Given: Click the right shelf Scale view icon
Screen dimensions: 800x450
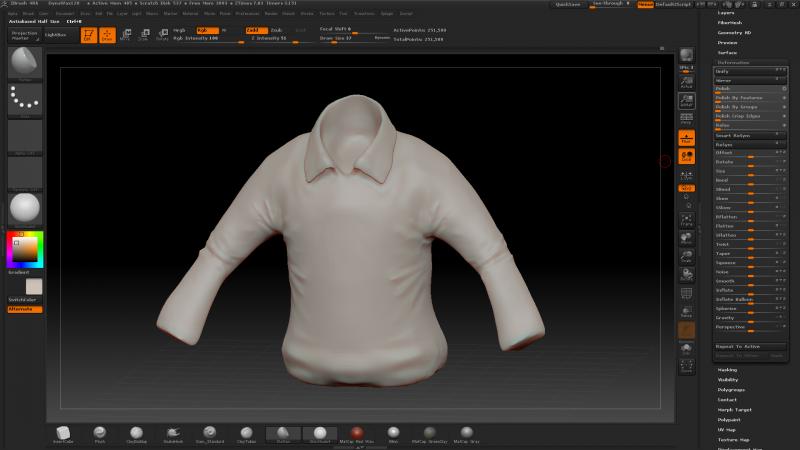Looking at the screenshot, I should click(686, 257).
